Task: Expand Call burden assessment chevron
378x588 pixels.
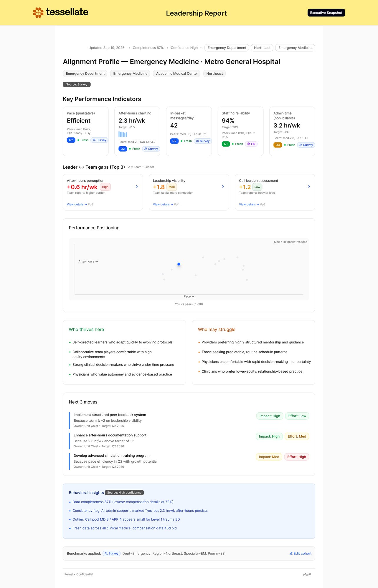Action: tap(309, 187)
